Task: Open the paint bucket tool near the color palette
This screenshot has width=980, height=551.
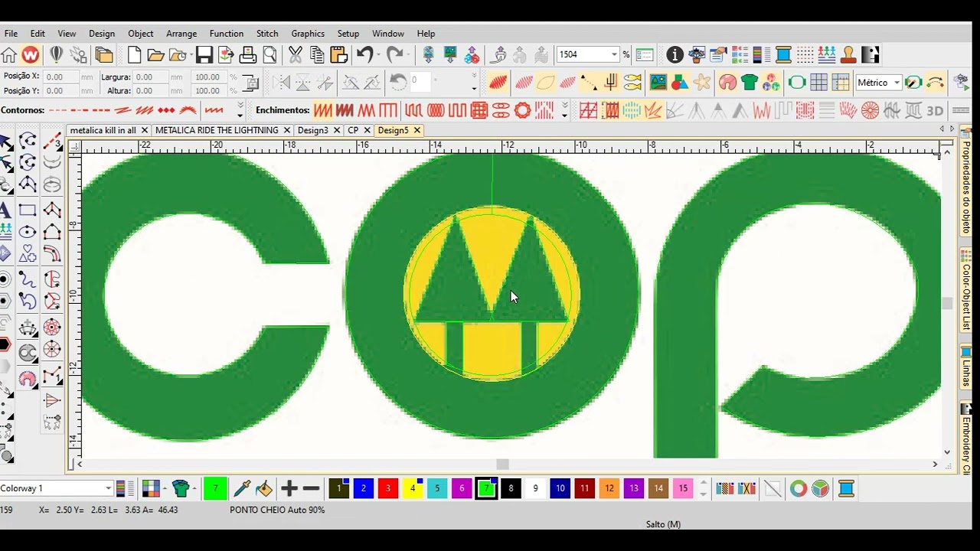Action: [x=264, y=488]
